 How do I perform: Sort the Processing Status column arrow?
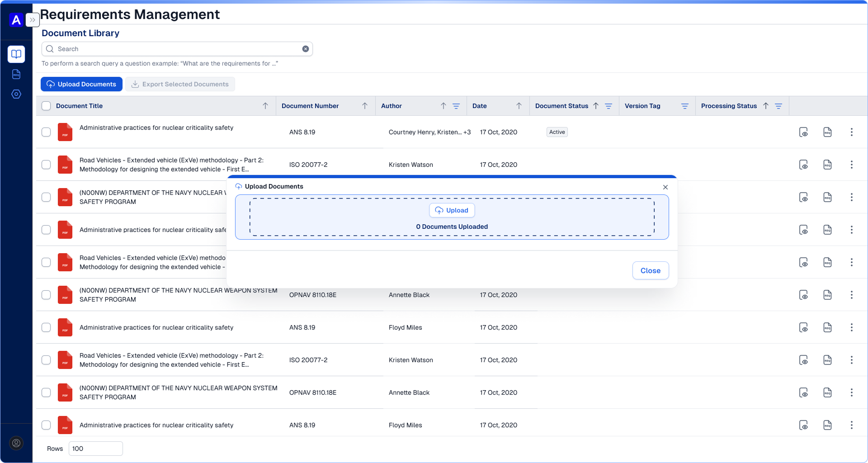(766, 106)
